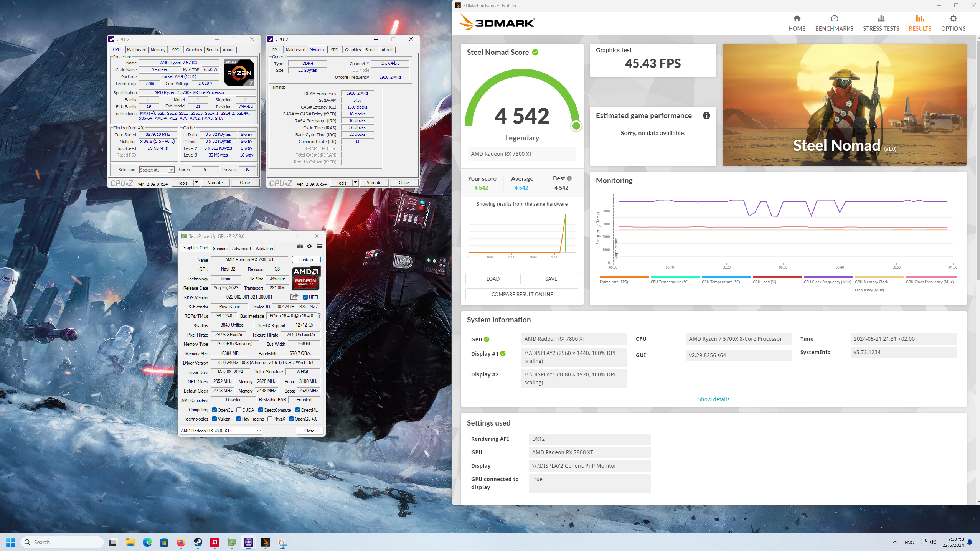Expand Tools dropdown arrow in CPU-Z Memory window
The width and height of the screenshot is (980, 551).
point(355,183)
